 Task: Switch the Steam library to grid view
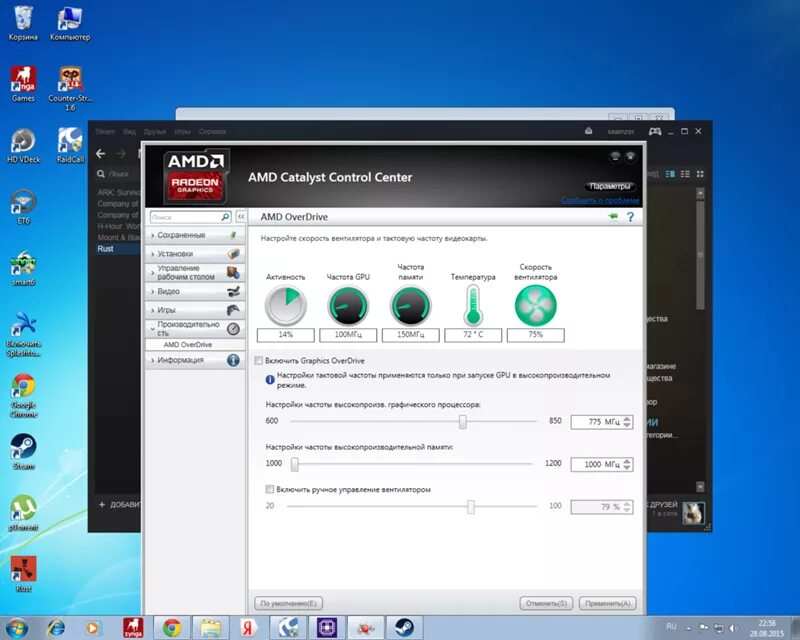700,174
